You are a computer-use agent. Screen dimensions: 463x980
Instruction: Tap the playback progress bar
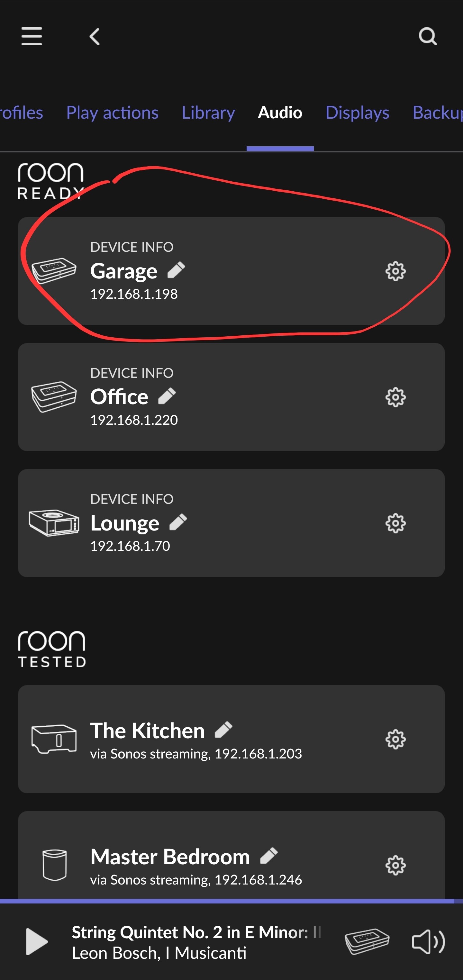coord(228,901)
